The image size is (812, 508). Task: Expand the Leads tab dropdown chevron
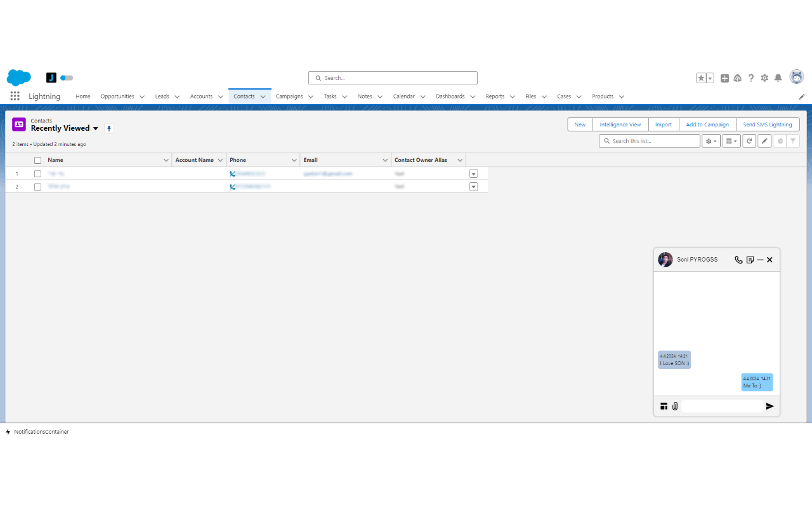point(177,97)
